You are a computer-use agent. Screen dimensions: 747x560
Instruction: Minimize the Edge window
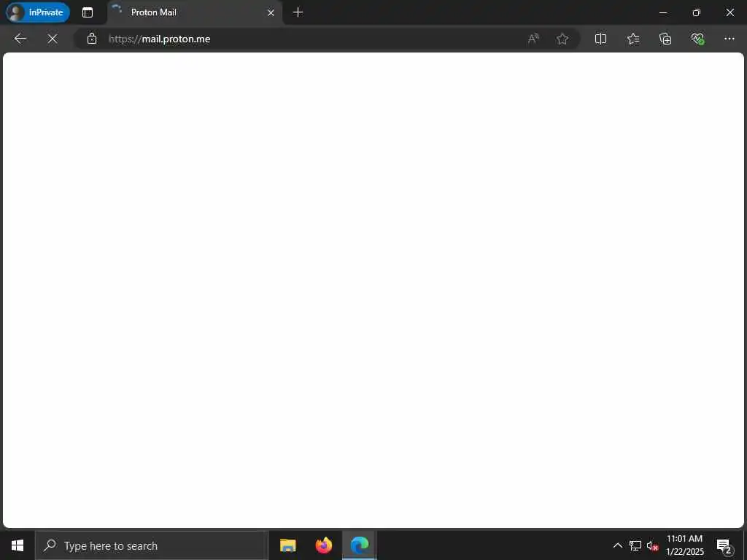[x=663, y=12]
